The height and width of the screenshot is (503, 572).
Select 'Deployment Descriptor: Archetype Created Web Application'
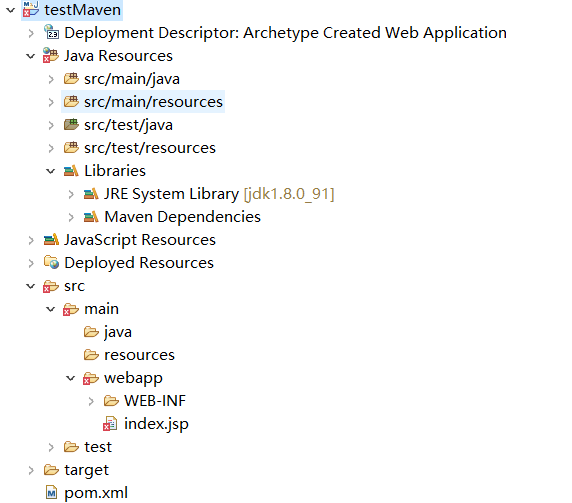[x=285, y=33]
